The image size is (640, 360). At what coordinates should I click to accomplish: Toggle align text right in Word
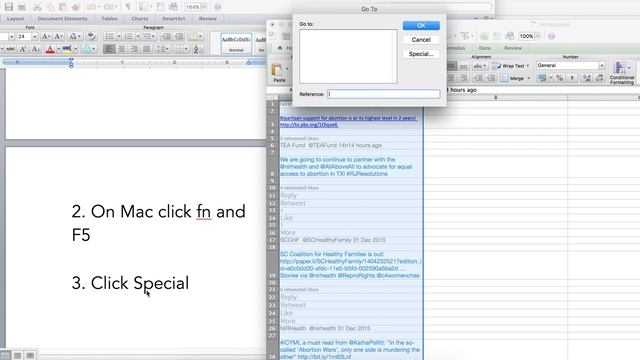pyautogui.click(x=134, y=49)
